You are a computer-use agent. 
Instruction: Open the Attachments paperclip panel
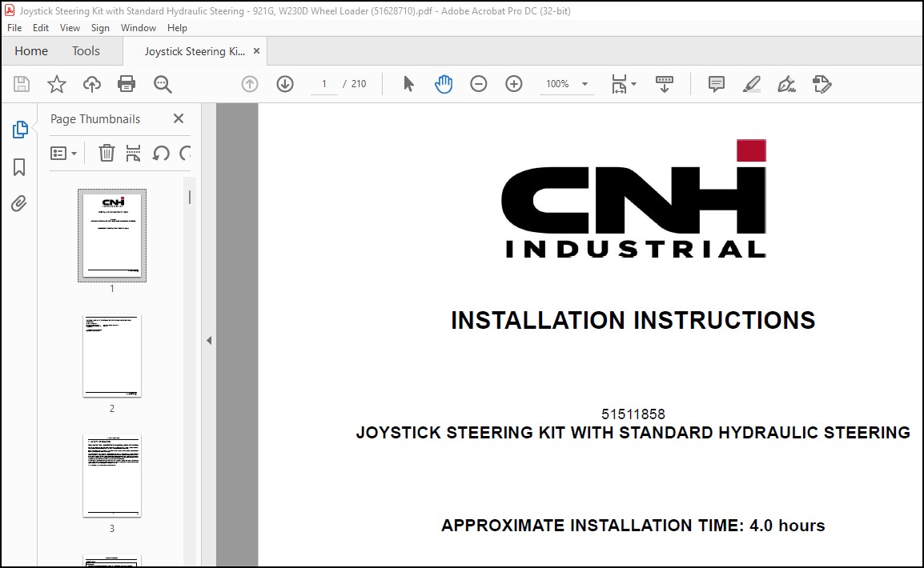19,204
